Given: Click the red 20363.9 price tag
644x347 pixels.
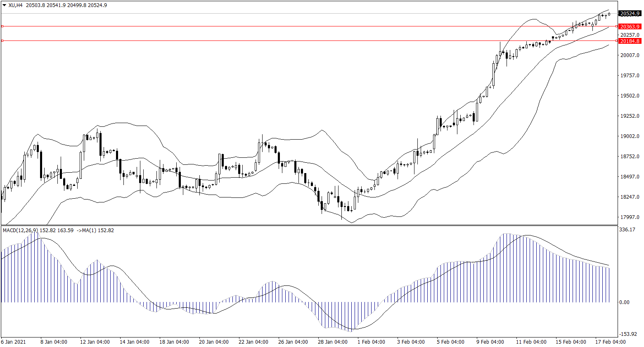Looking at the screenshot, I should pyautogui.click(x=630, y=27).
